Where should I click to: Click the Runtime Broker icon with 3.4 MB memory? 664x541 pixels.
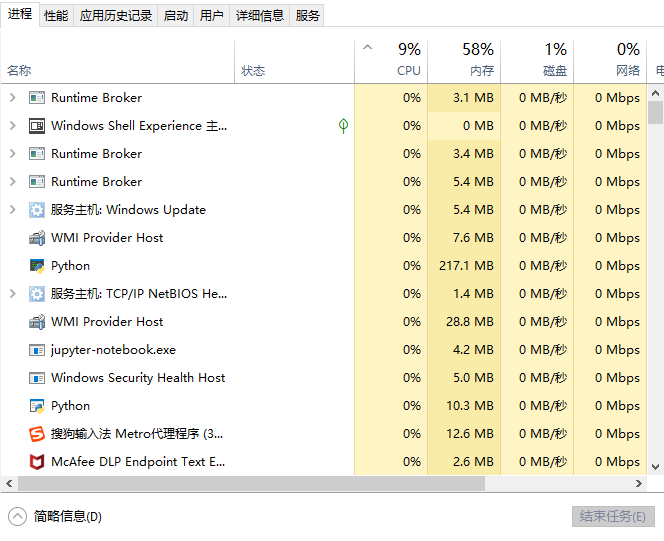pos(37,154)
